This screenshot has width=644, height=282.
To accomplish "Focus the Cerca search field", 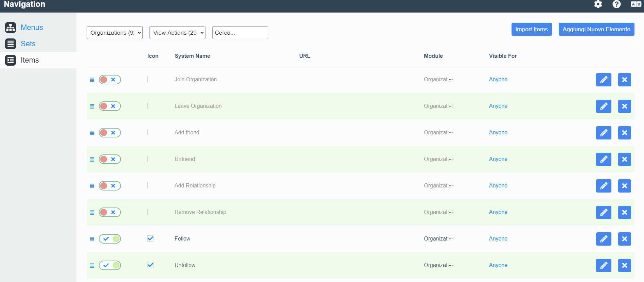I will [240, 33].
